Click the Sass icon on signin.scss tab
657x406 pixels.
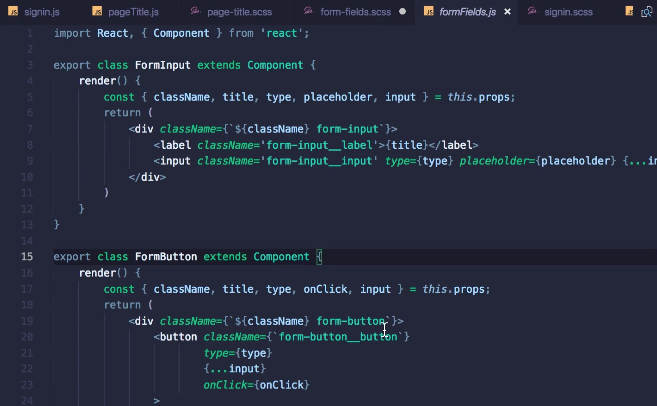[x=533, y=11]
